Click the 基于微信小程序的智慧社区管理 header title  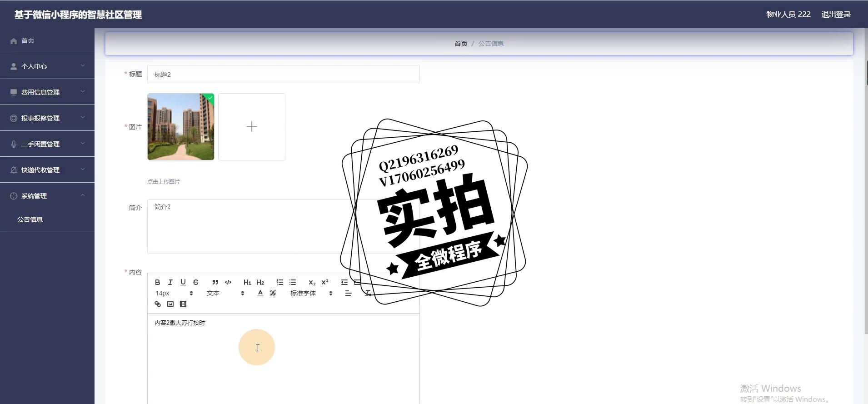(x=78, y=15)
